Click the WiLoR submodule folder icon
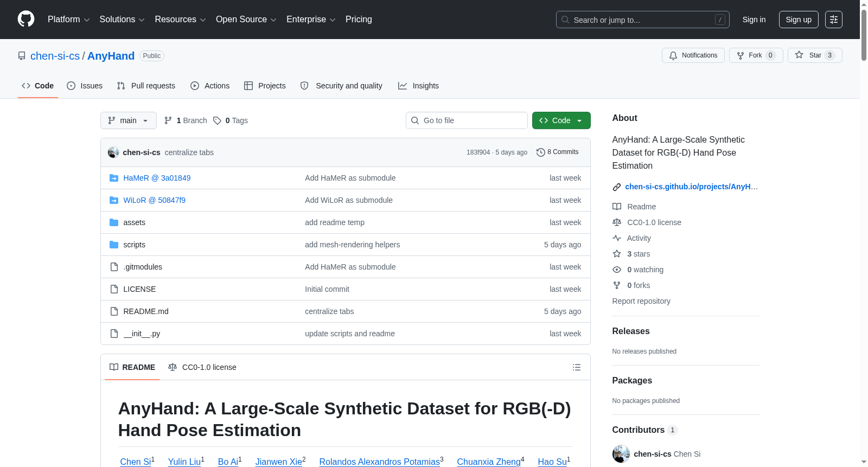Viewport: 868px width, 467px height. click(114, 200)
